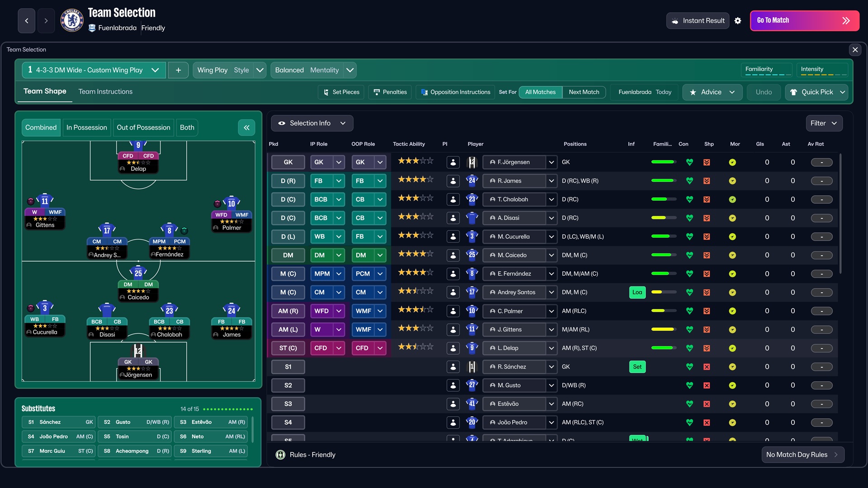The image size is (868, 488).
Task: Open Opposition Instructions via its icon
Action: tap(425, 92)
